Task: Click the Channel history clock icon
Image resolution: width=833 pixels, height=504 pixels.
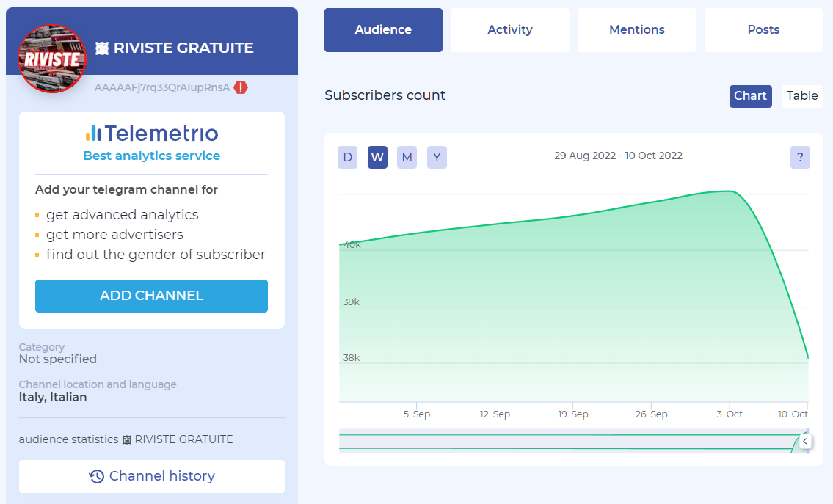Action: tap(96, 476)
